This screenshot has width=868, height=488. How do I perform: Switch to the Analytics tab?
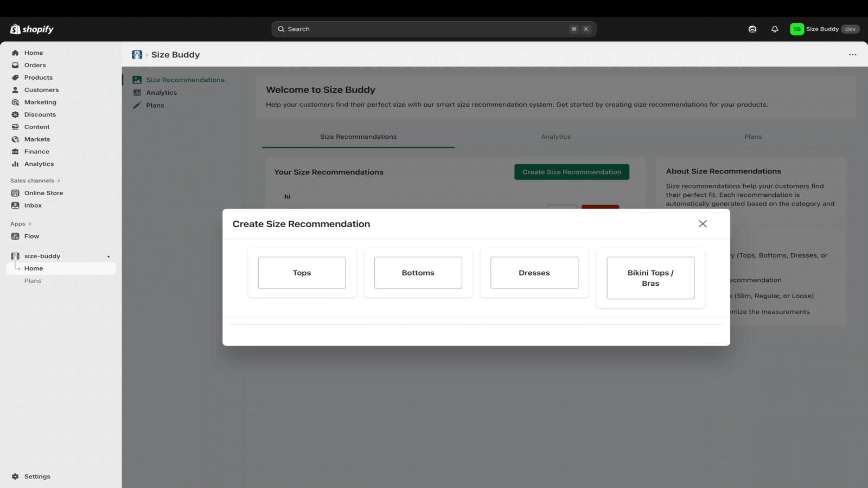pos(556,137)
